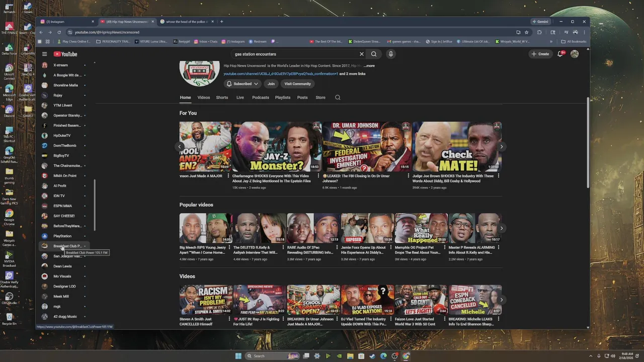Open the Steven A Smith Racism video thumbnail
Screen dimensions: 644x362
(205, 300)
